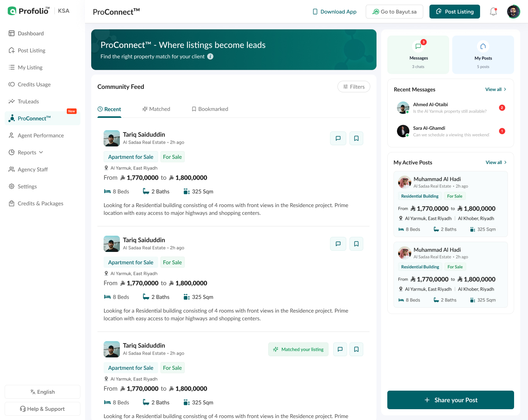
Task: Bookmark the post marked Matched your listing
Action: coord(356,349)
